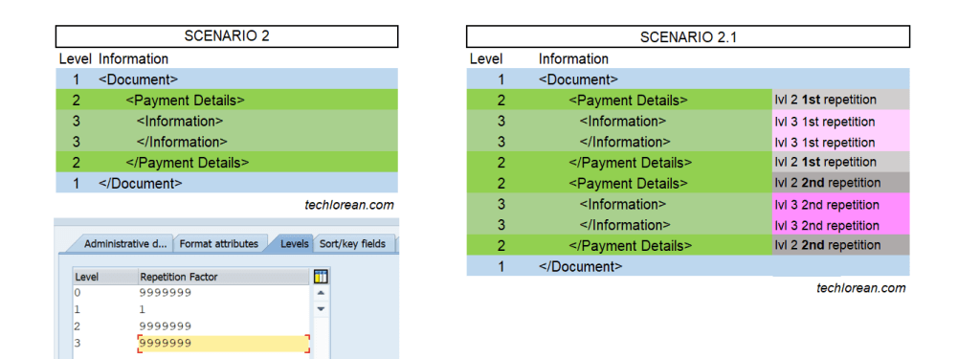Switch to the Format attributes tab
Screen dimensions: 980x359
pyautogui.click(x=219, y=244)
